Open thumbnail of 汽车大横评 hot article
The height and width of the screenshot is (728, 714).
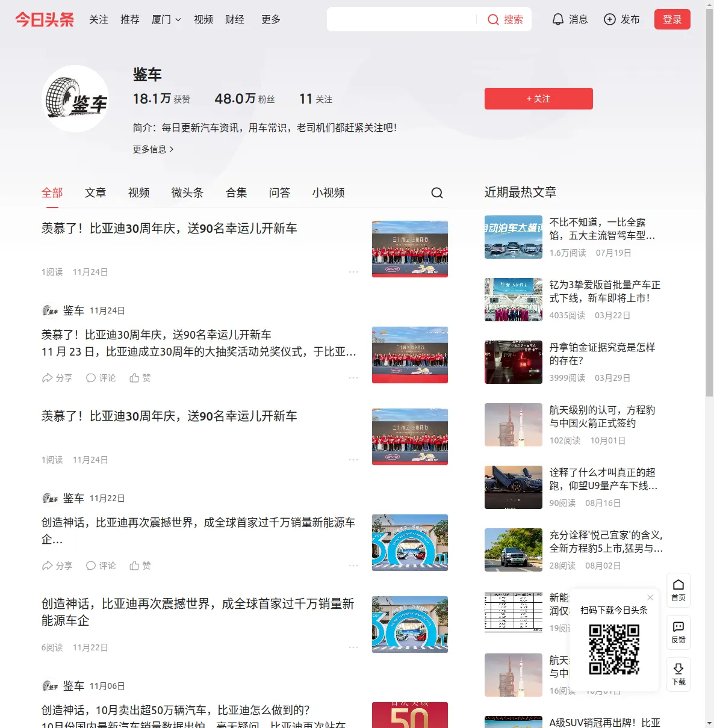514,237
